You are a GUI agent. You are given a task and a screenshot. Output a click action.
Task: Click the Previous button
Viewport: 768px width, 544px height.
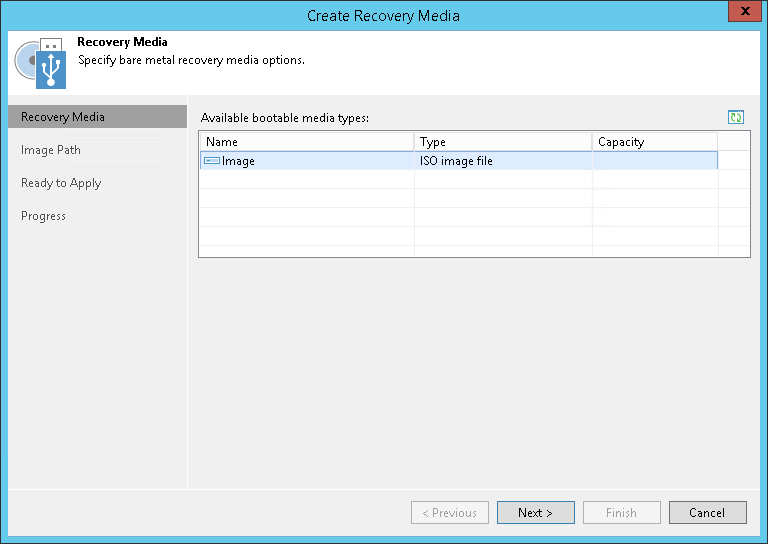(450, 513)
